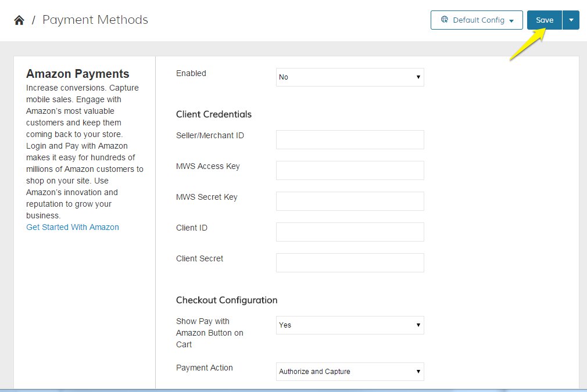
Task: Open the Default Config scope selector
Action: 477,20
